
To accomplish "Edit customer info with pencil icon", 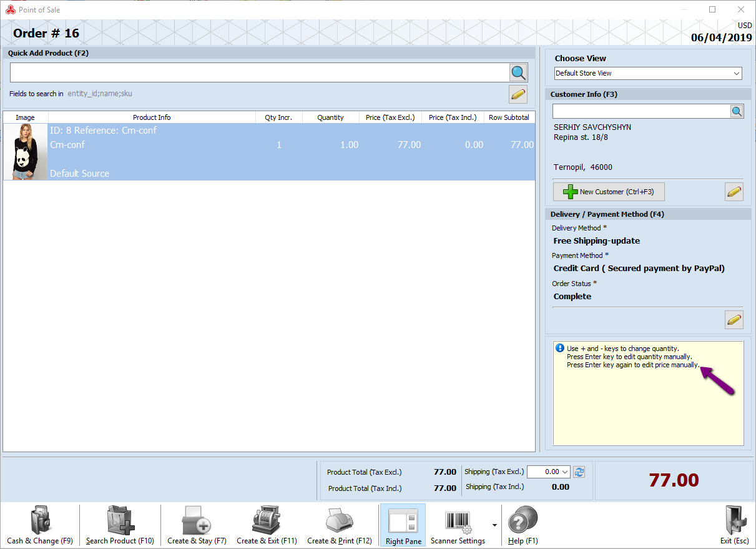I will pyautogui.click(x=734, y=192).
